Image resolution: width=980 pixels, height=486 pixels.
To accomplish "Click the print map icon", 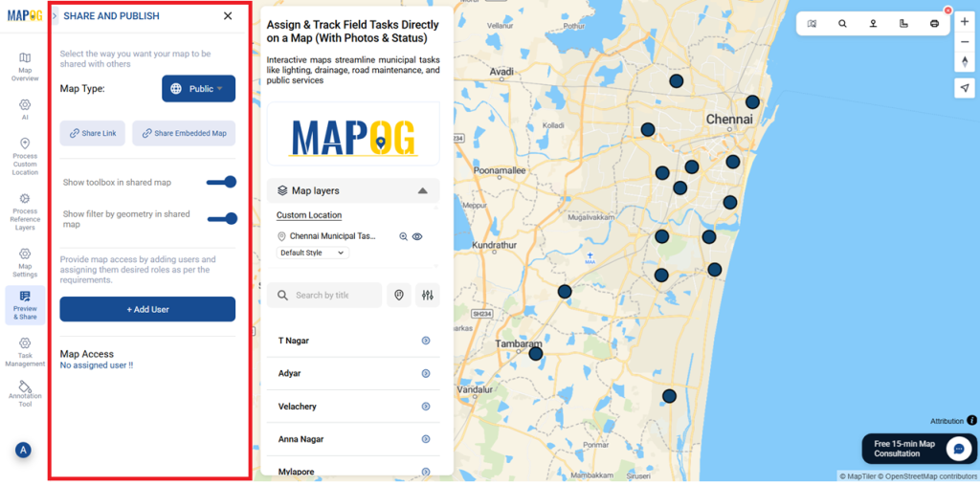I will 934,24.
